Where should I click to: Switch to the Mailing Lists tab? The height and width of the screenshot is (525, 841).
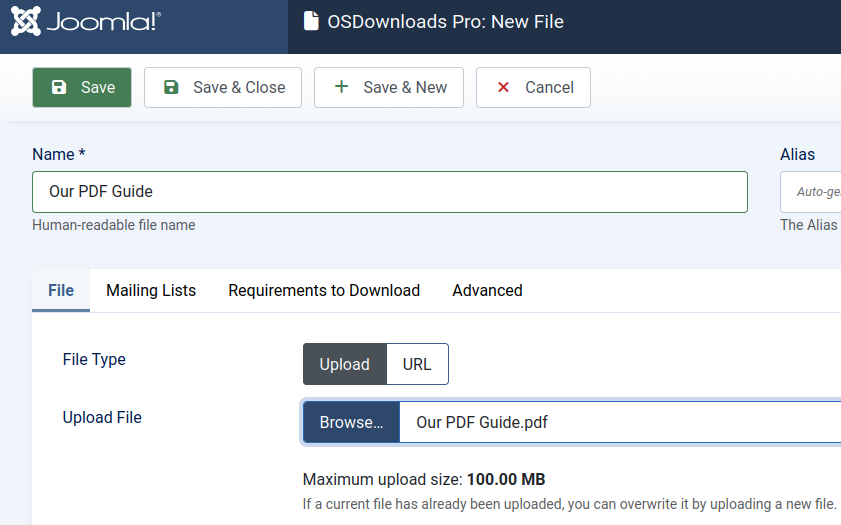point(151,290)
